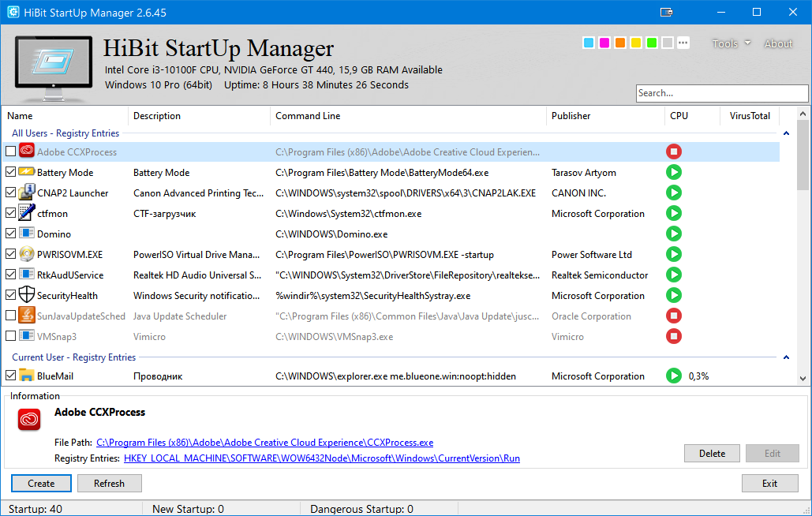
Task: Click SunJavaUpdateSched red stopped status icon
Action: point(673,316)
